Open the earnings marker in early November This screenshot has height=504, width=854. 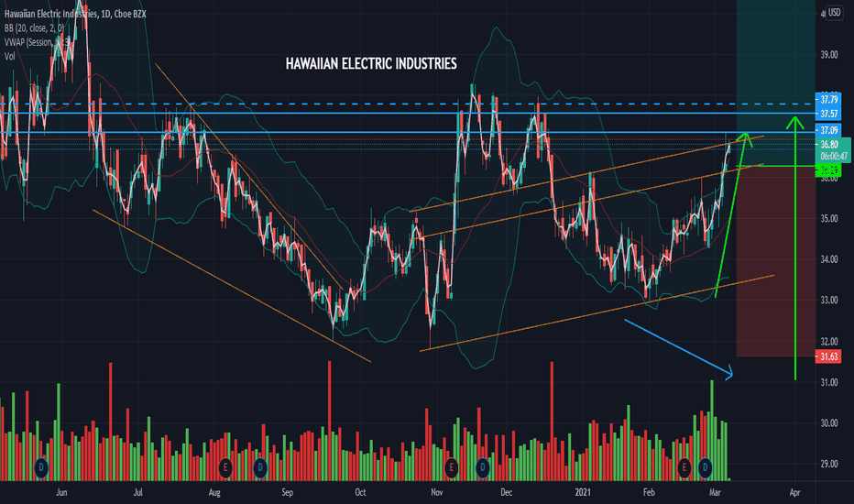pyautogui.click(x=451, y=467)
